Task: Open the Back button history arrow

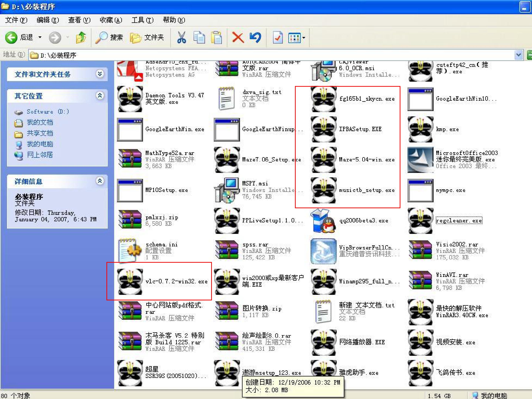Action: [x=40, y=37]
